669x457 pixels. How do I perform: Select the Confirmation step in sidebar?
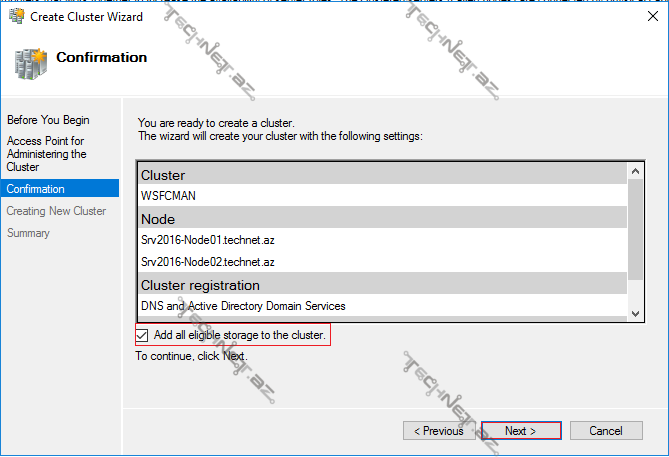tap(36, 189)
